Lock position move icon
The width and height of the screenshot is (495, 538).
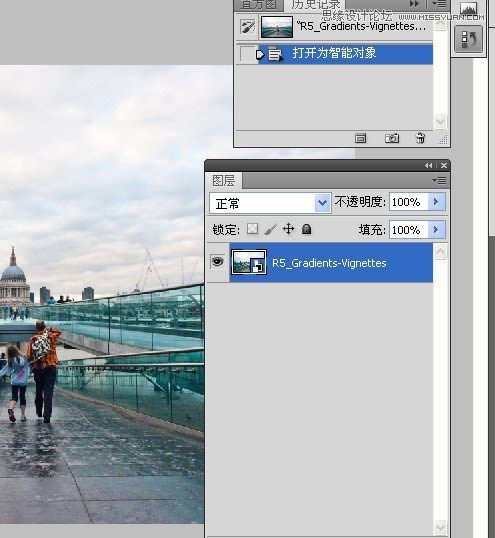tap(288, 229)
